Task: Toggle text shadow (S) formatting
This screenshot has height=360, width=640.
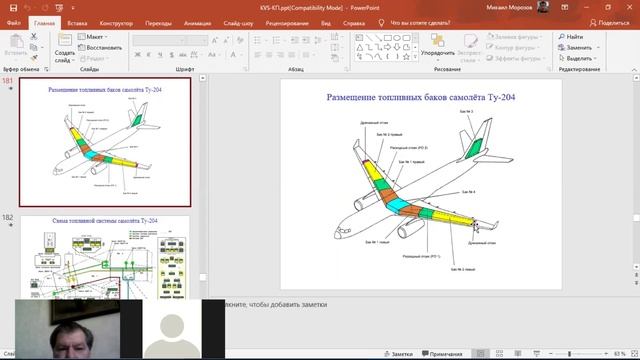Action: (x=172, y=54)
